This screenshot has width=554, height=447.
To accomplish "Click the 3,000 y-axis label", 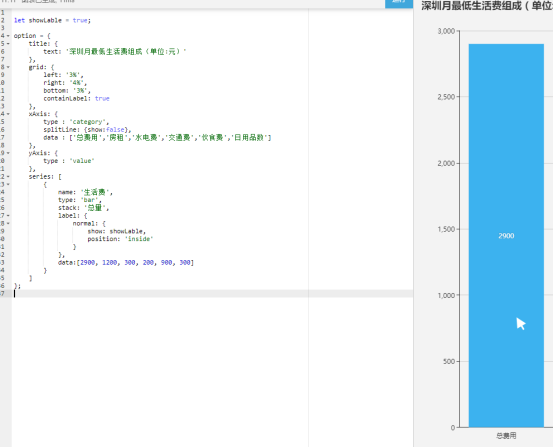I will [x=446, y=31].
